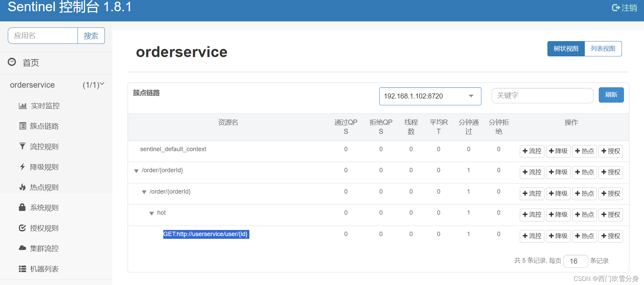The height and width of the screenshot is (285, 644).
Task: Click the flame icon for 热点规则
Action: tap(22, 187)
